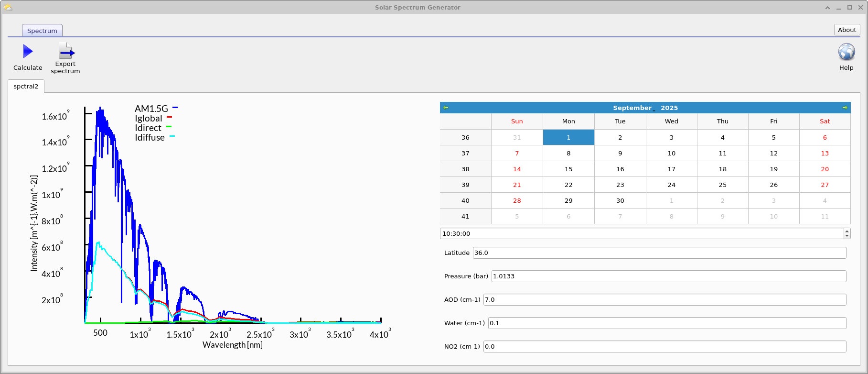The width and height of the screenshot is (868, 374).
Task: Open Help via the globe icon
Action: point(846,52)
